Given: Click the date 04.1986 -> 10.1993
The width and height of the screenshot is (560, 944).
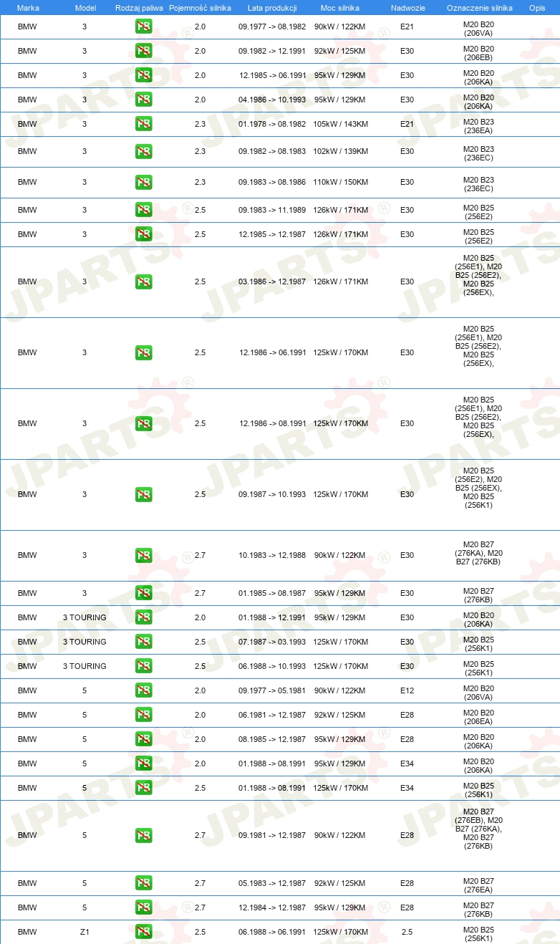Looking at the screenshot, I should [x=272, y=100].
